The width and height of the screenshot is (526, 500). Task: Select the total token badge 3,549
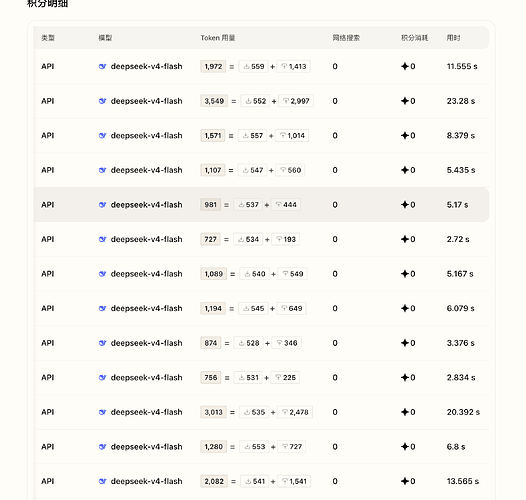[214, 101]
